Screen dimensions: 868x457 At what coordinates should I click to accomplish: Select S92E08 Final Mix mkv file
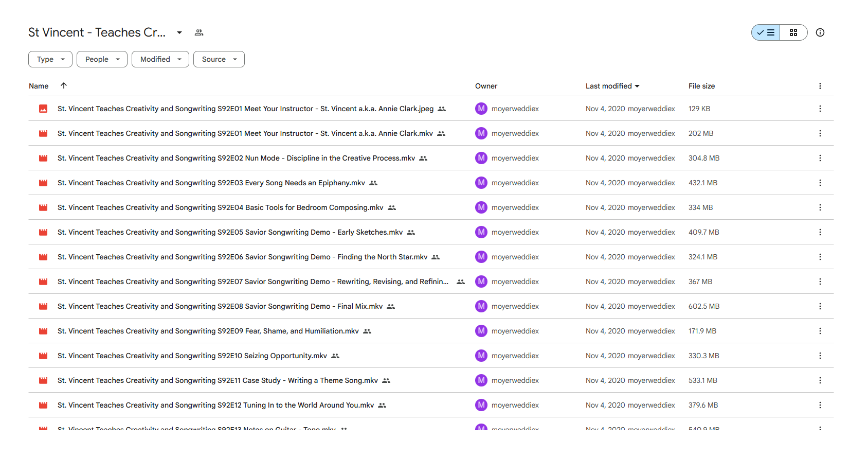pyautogui.click(x=431, y=306)
